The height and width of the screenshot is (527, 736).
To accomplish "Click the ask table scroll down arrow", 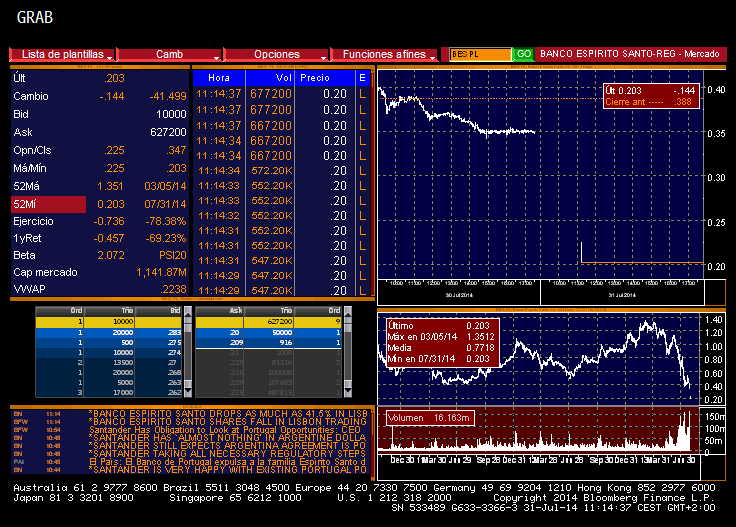I will click(x=348, y=391).
